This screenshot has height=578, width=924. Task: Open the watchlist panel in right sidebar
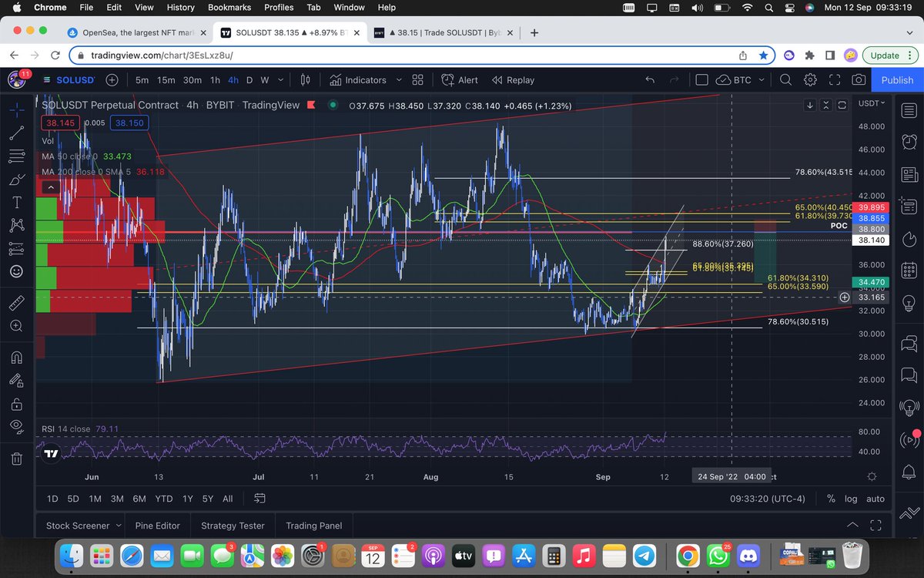pos(908,111)
